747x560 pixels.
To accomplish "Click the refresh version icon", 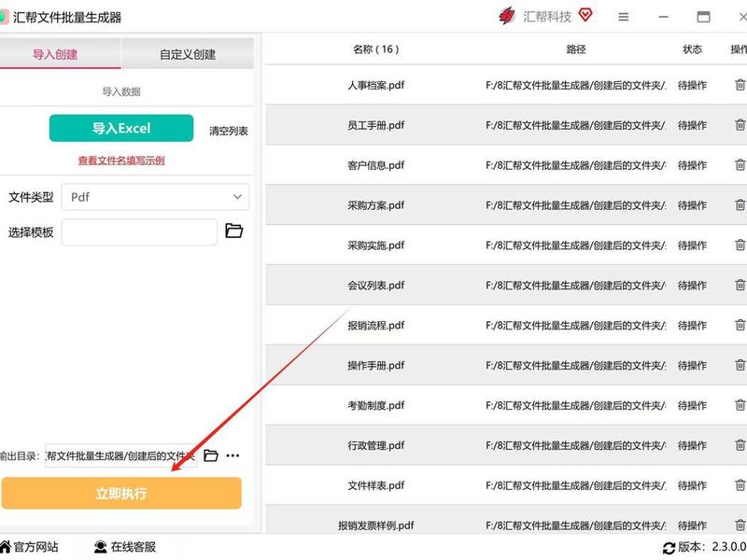I will (x=669, y=548).
